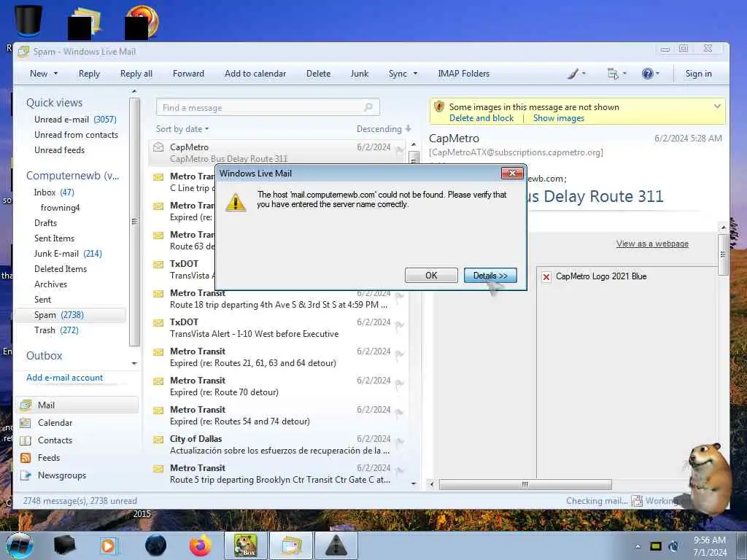The image size is (747, 560).
Task: Toggle the Descending sort order
Action: click(384, 129)
